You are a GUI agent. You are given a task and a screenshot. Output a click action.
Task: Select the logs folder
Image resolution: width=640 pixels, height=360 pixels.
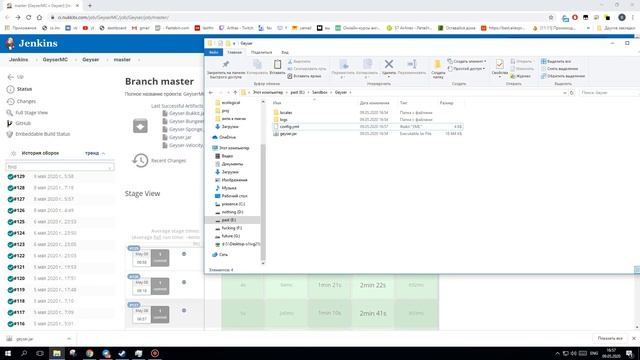[x=284, y=120]
